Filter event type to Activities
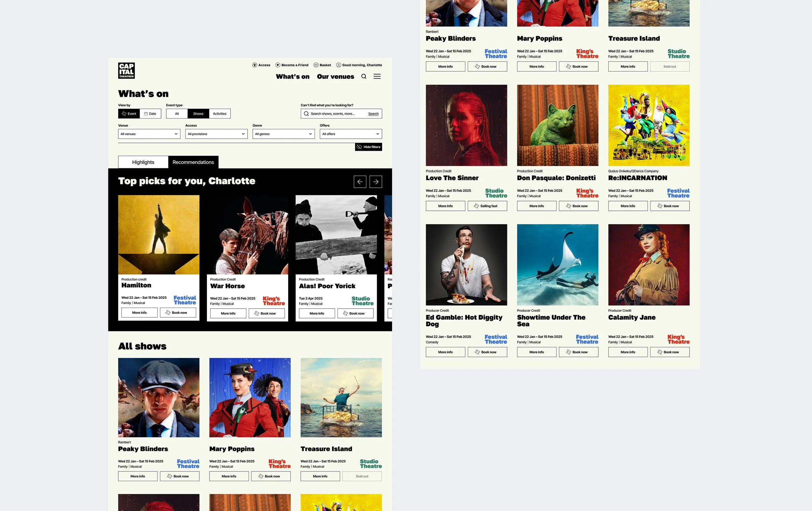This screenshot has height=511, width=812. (x=220, y=114)
